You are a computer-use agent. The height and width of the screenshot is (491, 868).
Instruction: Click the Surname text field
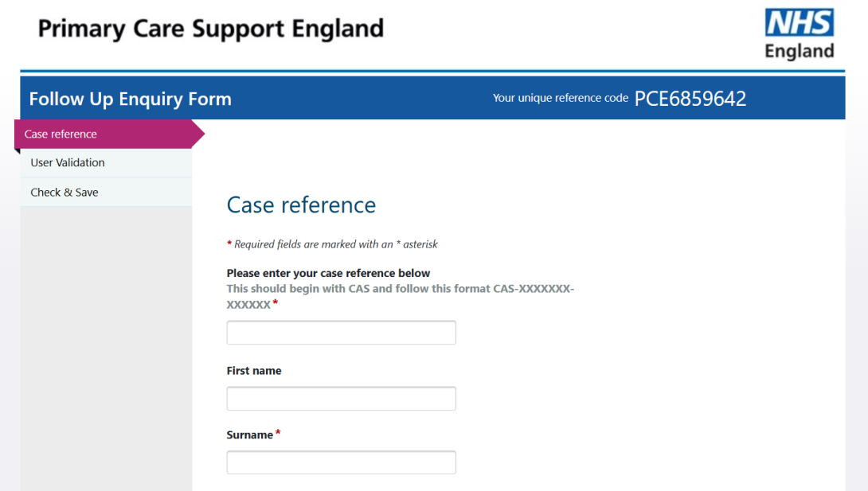(341, 462)
